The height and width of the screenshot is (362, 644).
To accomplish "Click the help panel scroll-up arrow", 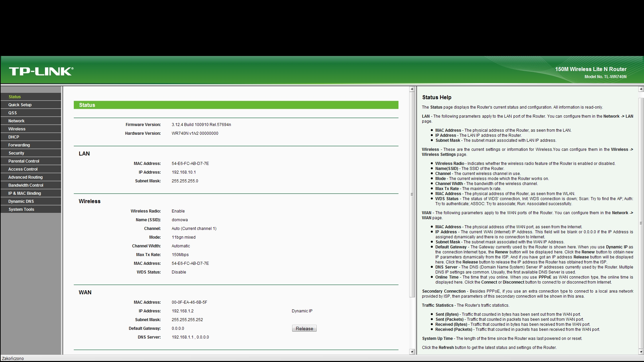I will pos(641,89).
